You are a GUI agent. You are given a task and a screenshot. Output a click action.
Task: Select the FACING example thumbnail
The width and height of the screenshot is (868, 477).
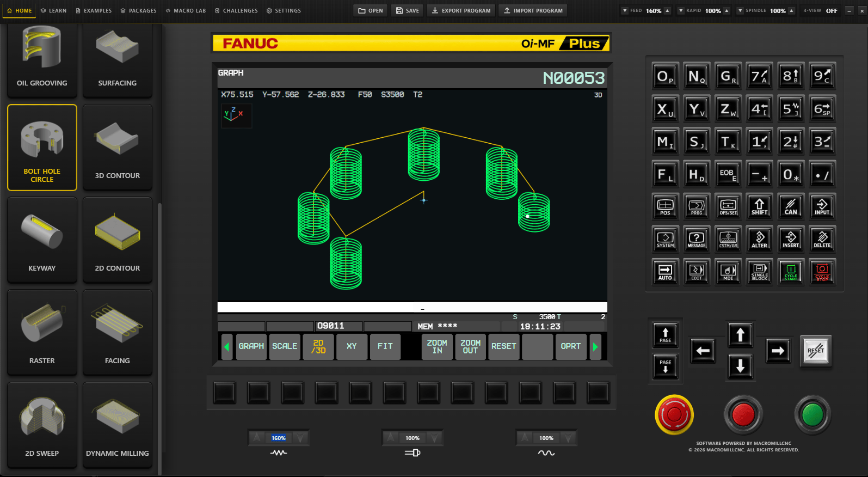click(118, 333)
